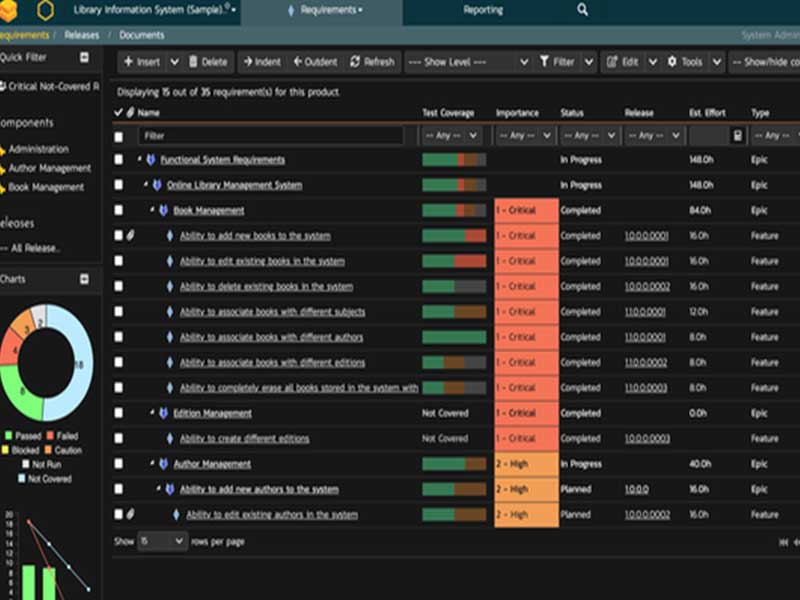Open the Show Level dropdown
800x600 pixels.
coord(468,62)
